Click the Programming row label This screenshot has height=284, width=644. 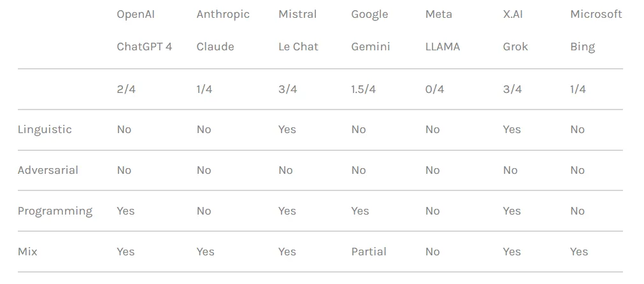[x=55, y=211]
